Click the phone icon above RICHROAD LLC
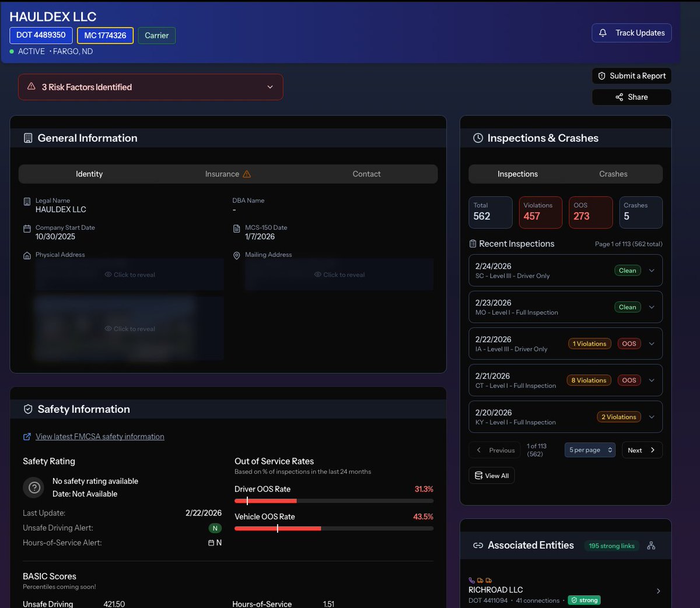The width and height of the screenshot is (700, 608). [x=471, y=580]
